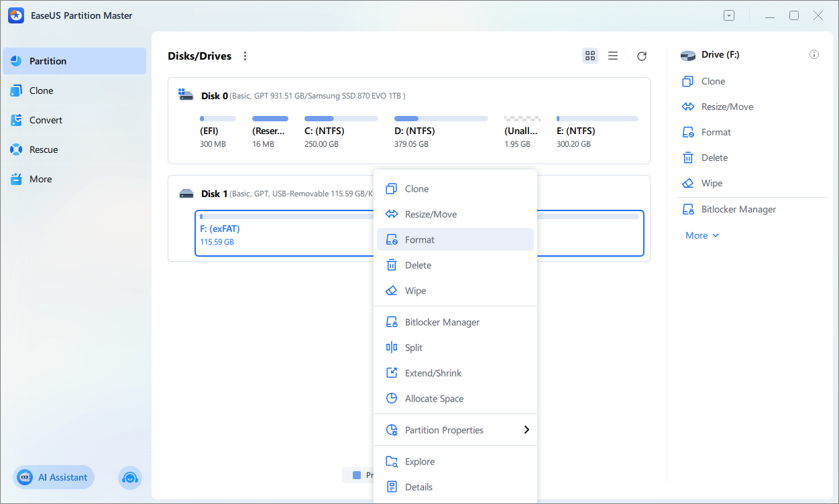Go to Convert in the sidebar
Screen dimensions: 839x504
tap(46, 120)
